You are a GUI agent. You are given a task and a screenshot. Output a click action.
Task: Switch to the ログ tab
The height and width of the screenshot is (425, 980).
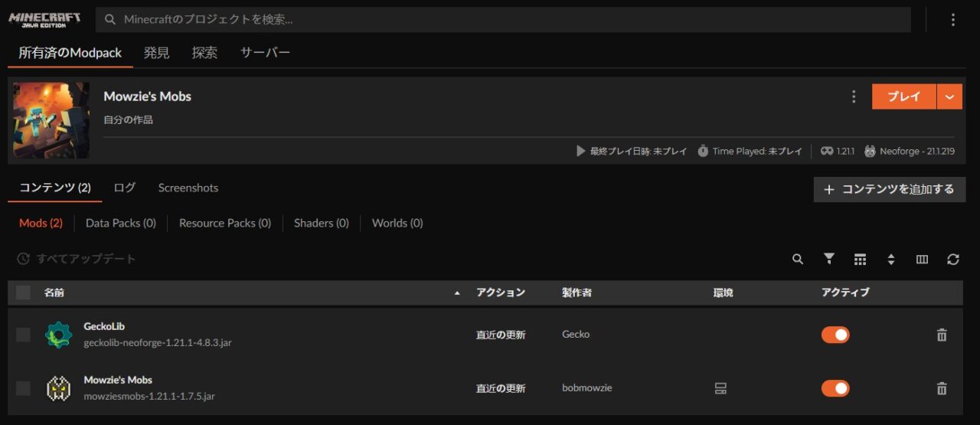124,188
